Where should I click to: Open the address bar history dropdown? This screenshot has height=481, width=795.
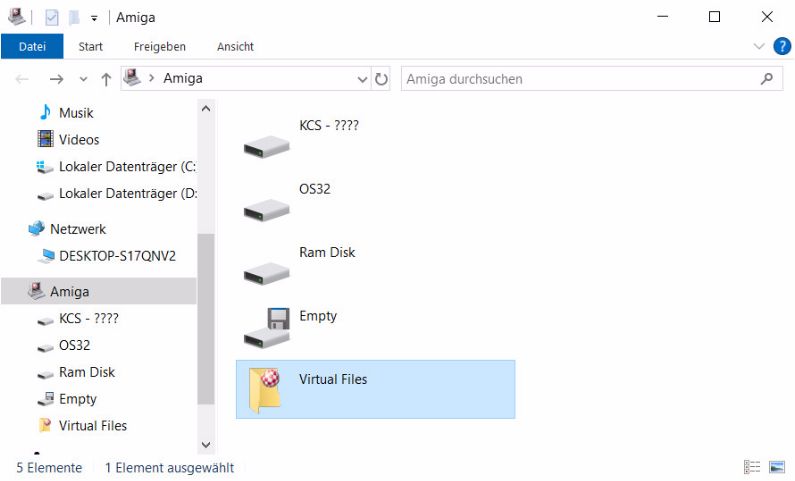pos(362,79)
